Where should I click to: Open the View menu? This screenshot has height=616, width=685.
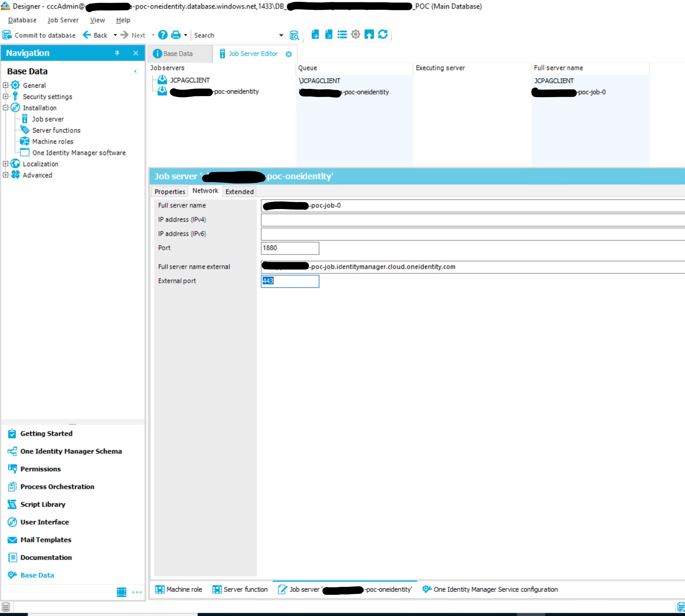click(x=98, y=20)
